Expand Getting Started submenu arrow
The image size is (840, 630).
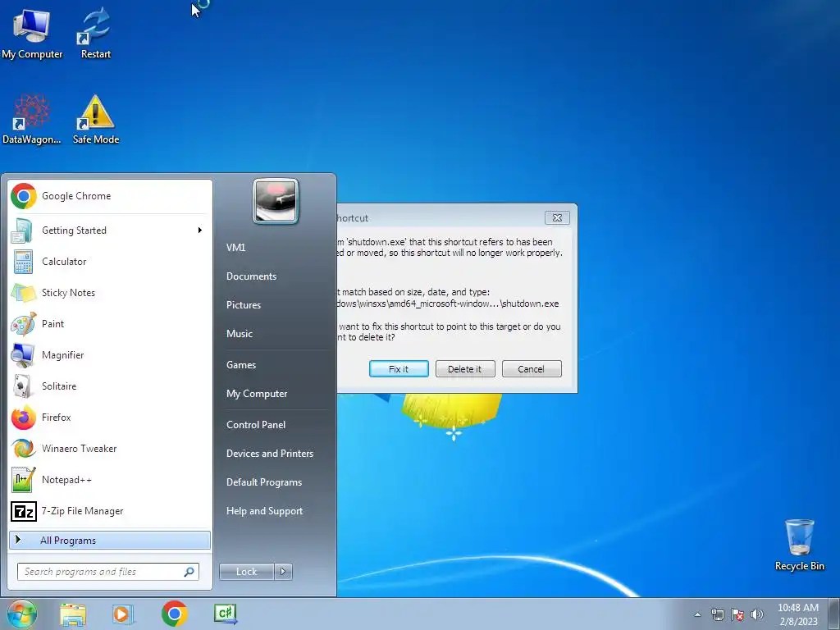[200, 231]
